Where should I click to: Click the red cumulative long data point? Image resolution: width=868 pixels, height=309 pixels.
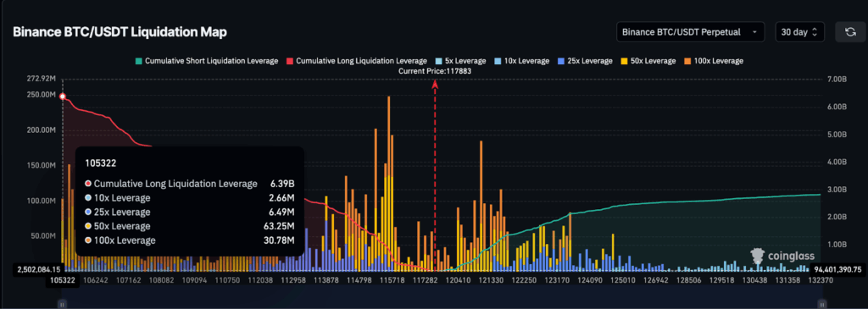63,97
